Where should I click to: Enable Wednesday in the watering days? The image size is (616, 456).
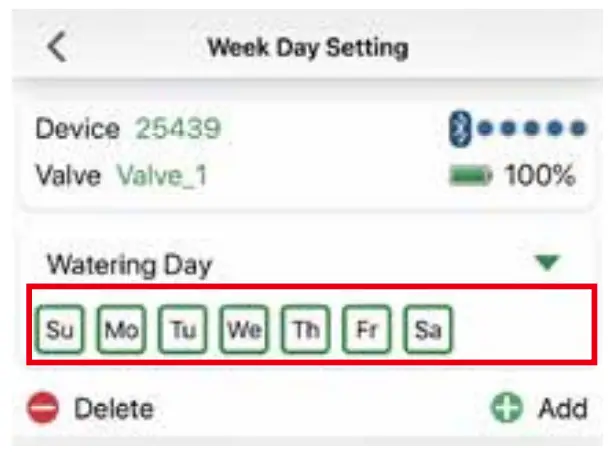pos(244,329)
